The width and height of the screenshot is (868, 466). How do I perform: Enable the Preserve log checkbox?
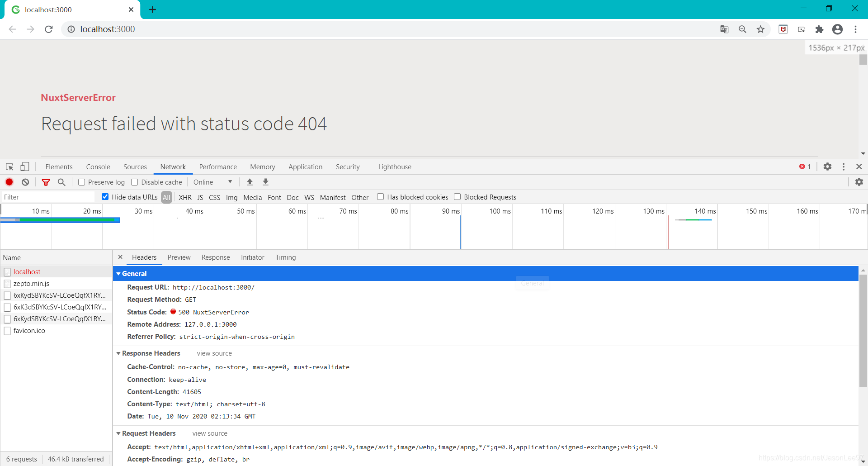pos(81,182)
